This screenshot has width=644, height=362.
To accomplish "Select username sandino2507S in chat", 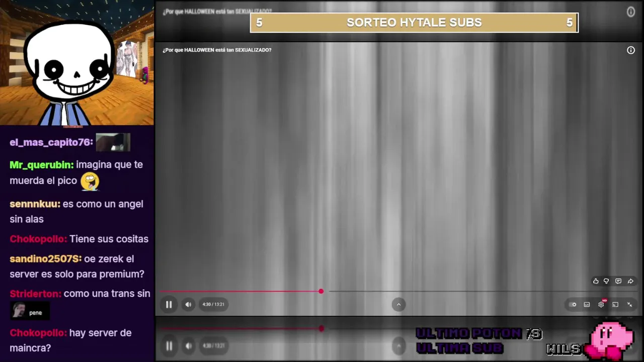I will click(x=45, y=259).
